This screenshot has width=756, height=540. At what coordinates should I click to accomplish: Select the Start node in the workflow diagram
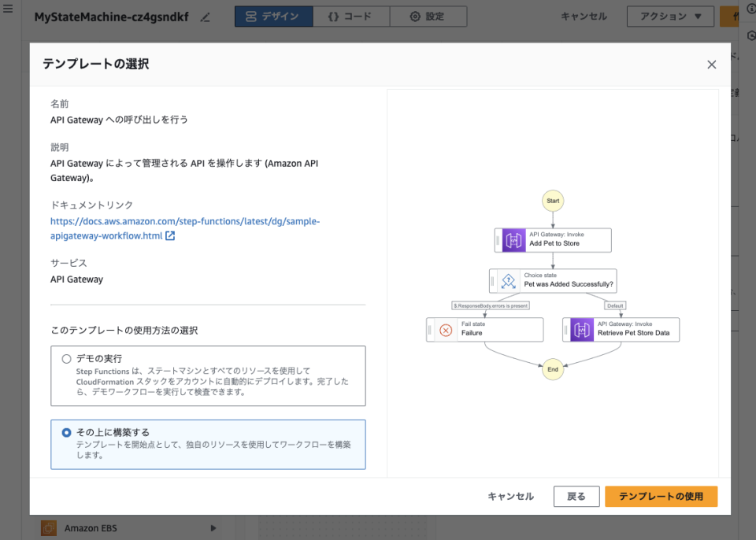(x=552, y=200)
